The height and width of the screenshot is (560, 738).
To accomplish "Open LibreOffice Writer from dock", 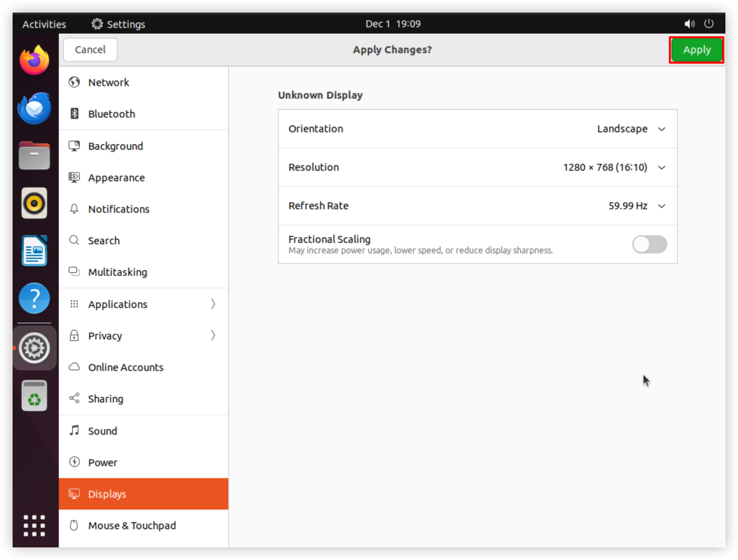I will click(34, 251).
